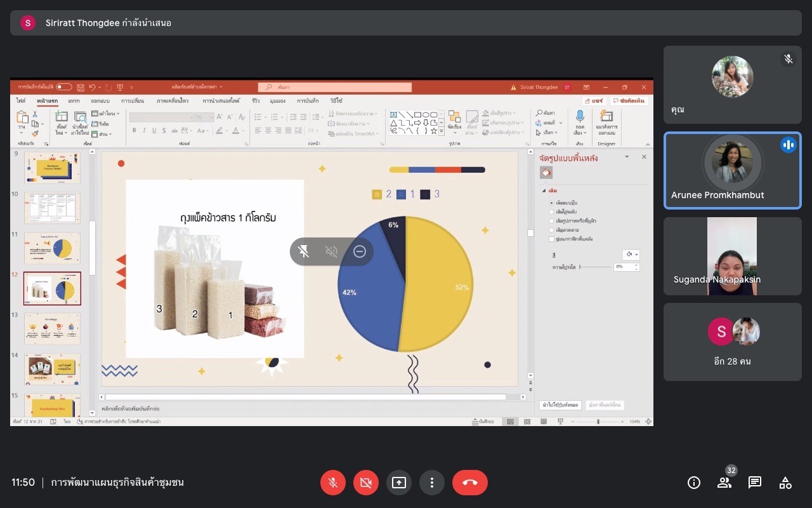Viewport: 812px width, 508px height.
Task: Expand the font size dropdown in ribbon
Action: click(x=211, y=117)
